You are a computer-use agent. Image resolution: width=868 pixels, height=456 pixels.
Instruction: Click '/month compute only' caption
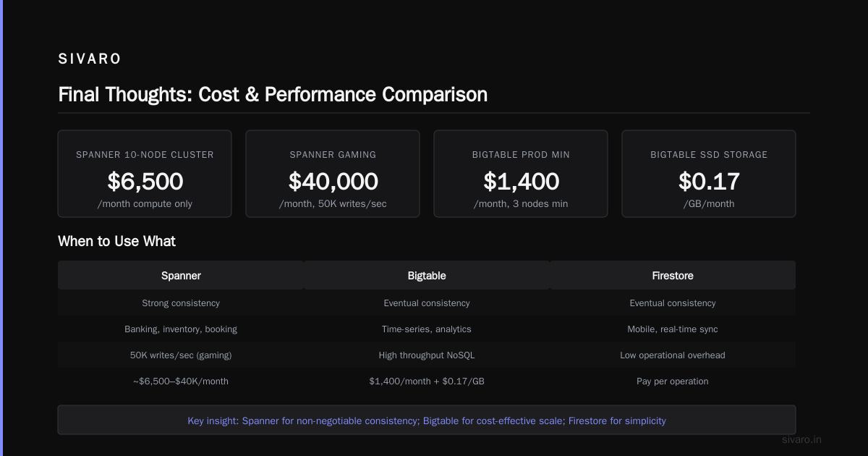coord(145,204)
